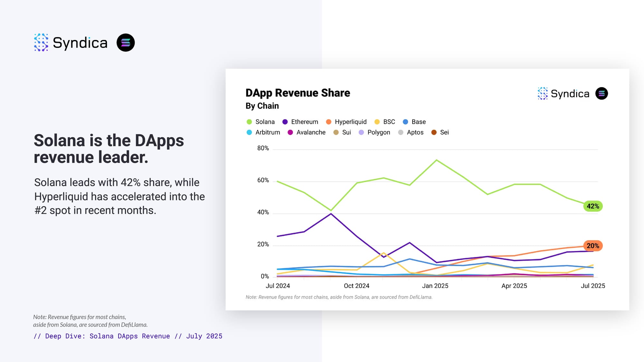644x362 pixels.
Task: Click the Arbitrum legend label
Action: (x=268, y=133)
